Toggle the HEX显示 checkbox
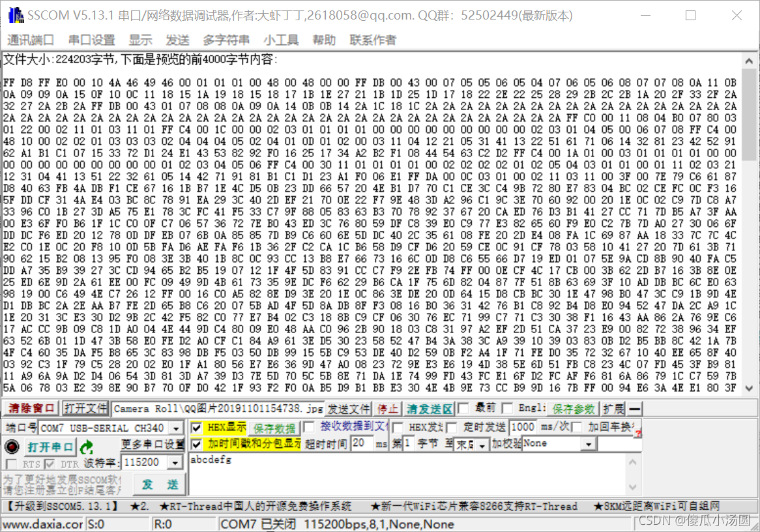Image resolution: width=760 pixels, height=532 pixels. pos(196,428)
